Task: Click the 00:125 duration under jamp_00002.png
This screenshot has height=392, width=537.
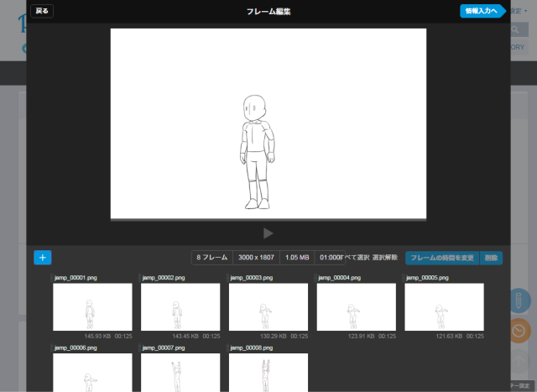Action: tap(211, 336)
